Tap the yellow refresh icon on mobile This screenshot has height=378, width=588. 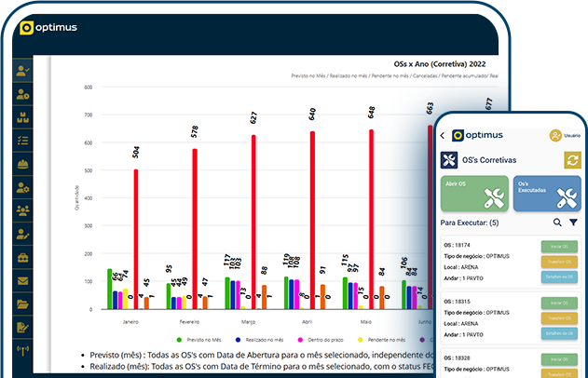point(571,160)
